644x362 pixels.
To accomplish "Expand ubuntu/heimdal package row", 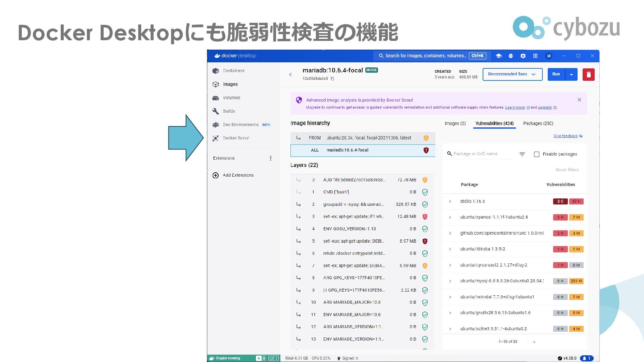I will (450, 297).
